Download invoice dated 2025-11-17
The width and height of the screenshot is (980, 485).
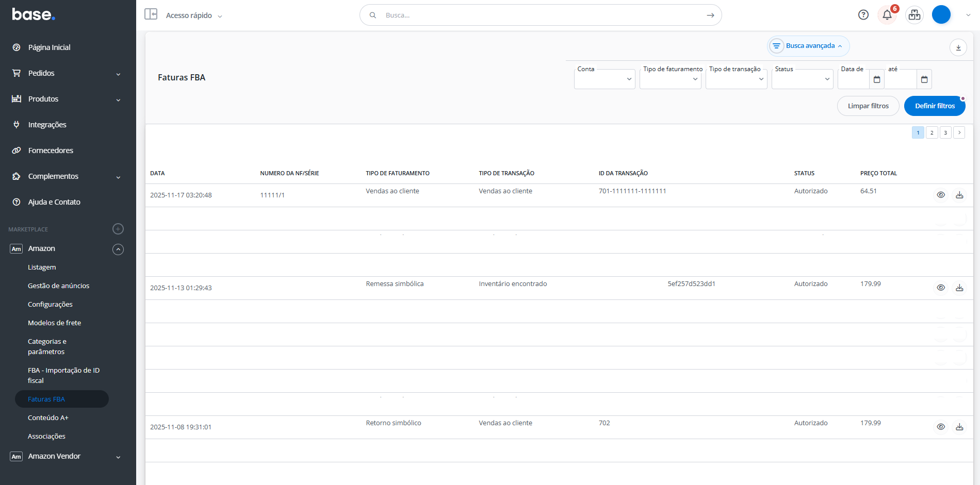(959, 195)
